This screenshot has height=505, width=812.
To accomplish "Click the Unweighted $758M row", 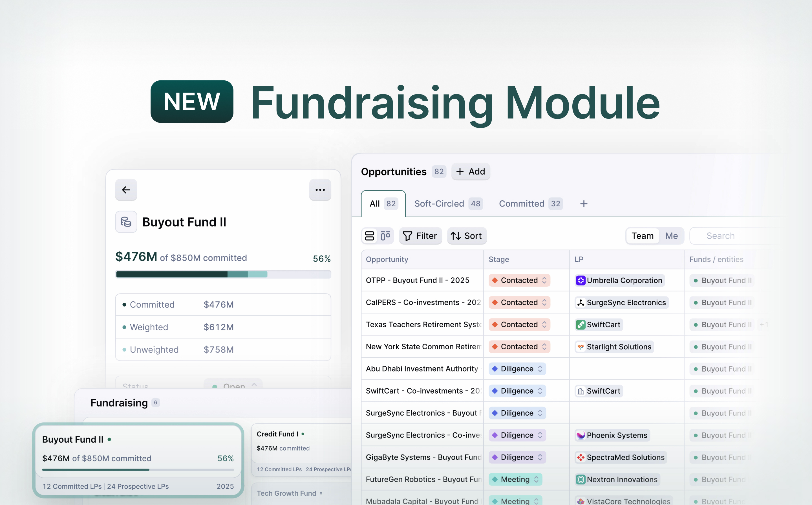I will 223,350.
